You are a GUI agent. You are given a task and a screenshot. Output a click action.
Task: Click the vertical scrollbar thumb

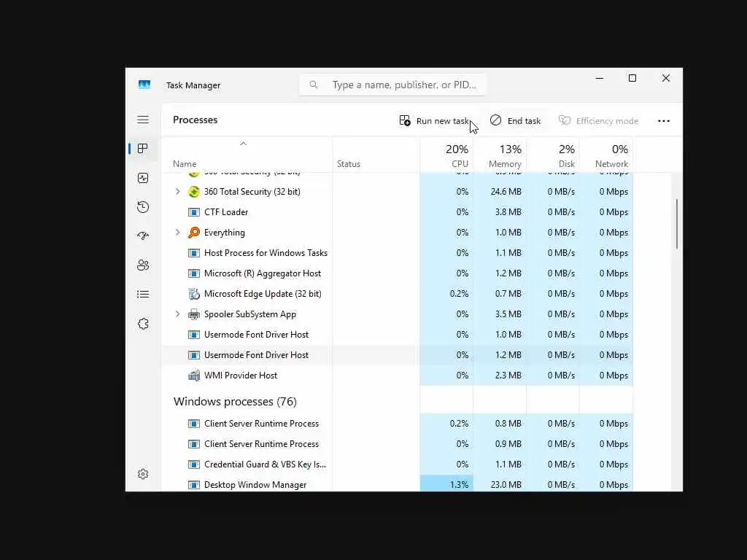coord(676,224)
